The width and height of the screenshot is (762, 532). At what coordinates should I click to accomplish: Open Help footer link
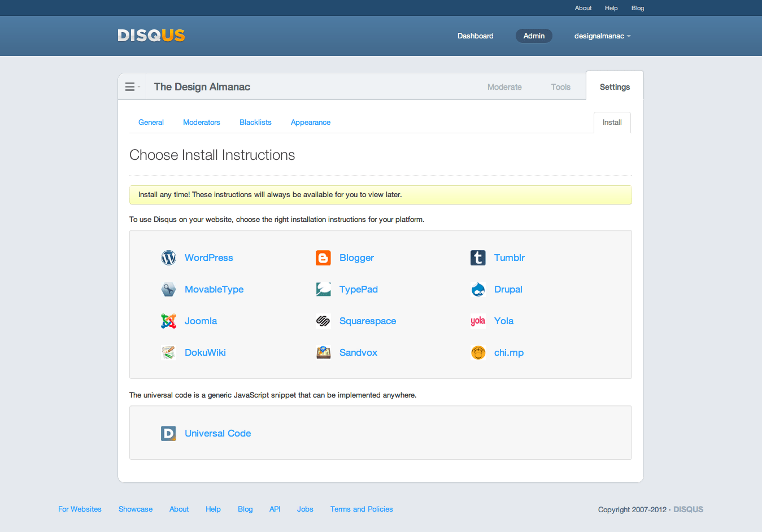[x=213, y=509]
